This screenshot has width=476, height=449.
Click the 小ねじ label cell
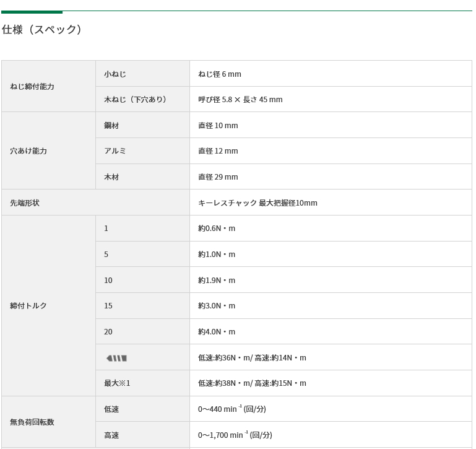coord(115,74)
